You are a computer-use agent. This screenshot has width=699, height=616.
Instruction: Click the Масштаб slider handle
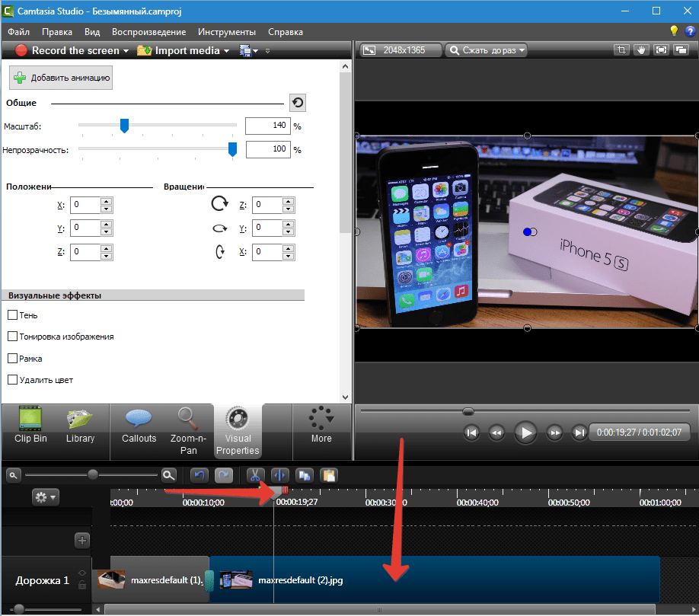125,126
